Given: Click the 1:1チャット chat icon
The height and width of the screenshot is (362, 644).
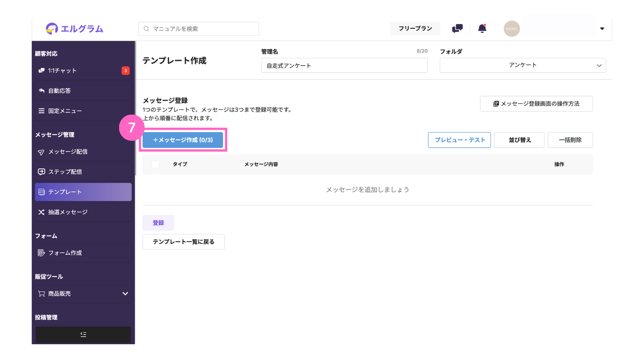Looking at the screenshot, I should 41,70.
